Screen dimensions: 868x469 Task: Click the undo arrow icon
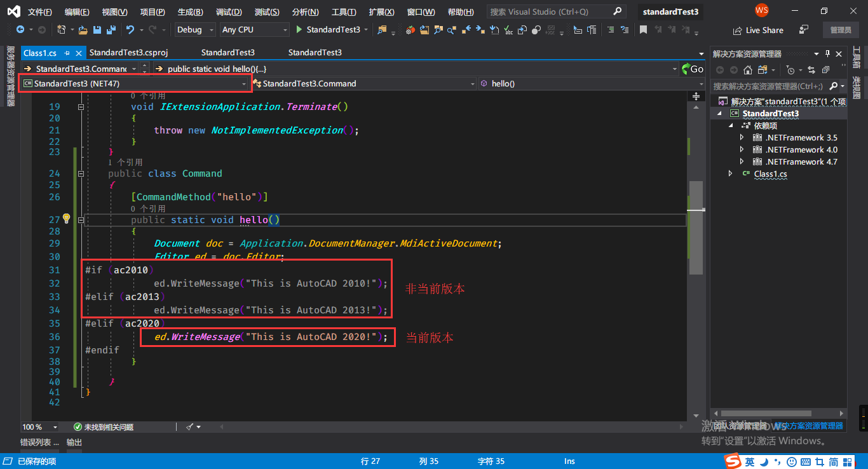click(130, 30)
